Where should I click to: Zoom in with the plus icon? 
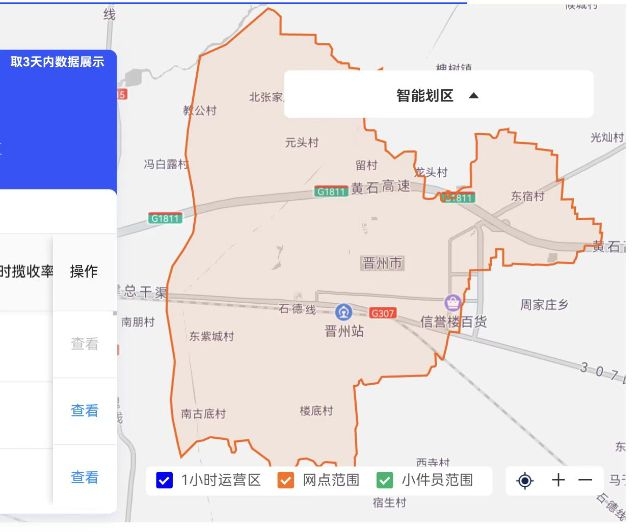tap(558, 480)
